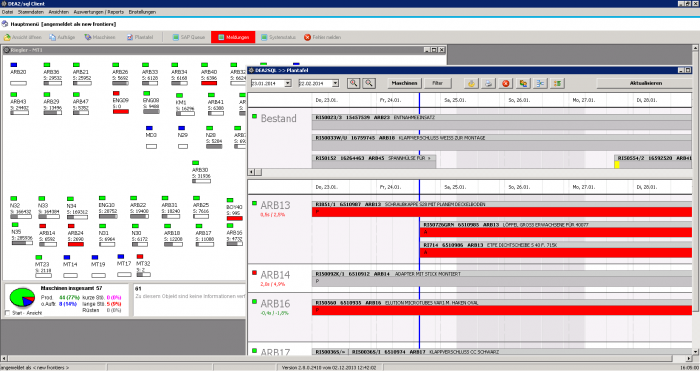Screen dimensions: 700x371
Task: Select the red ENG09 machine indicator
Action: (x=116, y=93)
